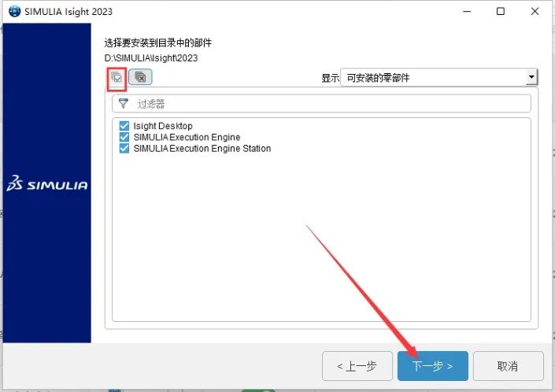Select the SIMULIA Execution Engine label
The width and height of the screenshot is (555, 392).
point(187,137)
